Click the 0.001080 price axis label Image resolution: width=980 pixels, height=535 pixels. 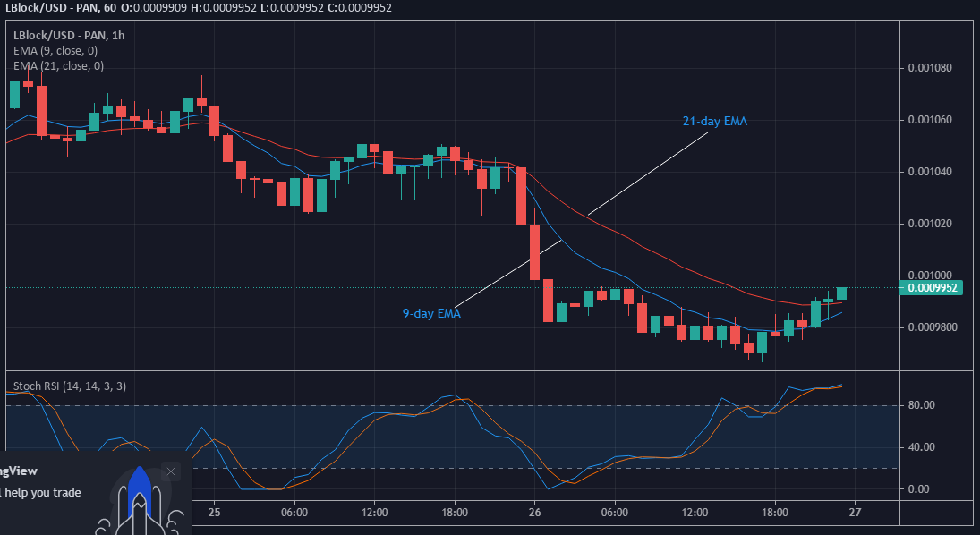tap(929, 67)
